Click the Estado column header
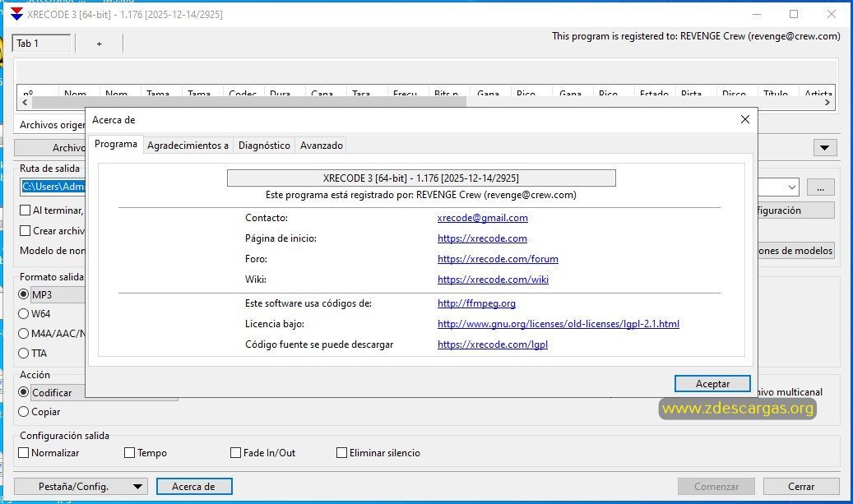The image size is (853, 504). pos(654,92)
